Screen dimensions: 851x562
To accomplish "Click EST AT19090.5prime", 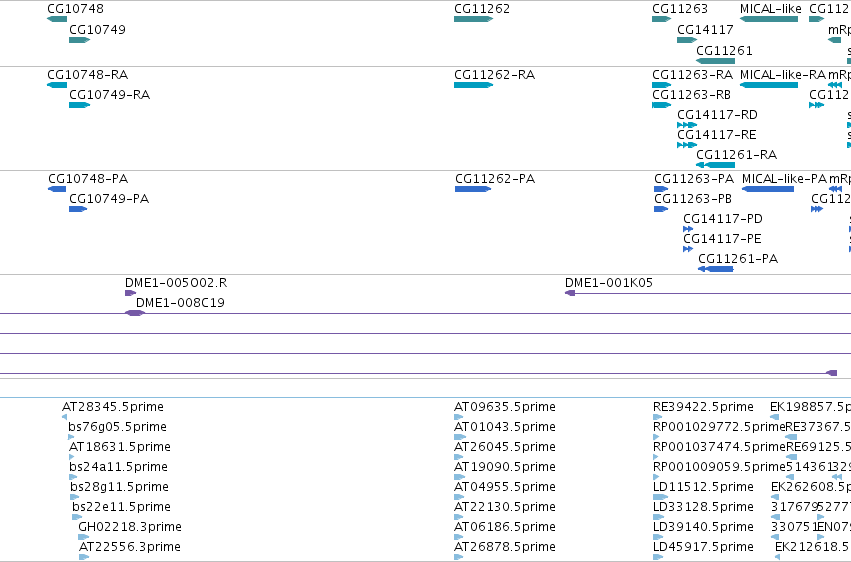I will pos(459,477).
